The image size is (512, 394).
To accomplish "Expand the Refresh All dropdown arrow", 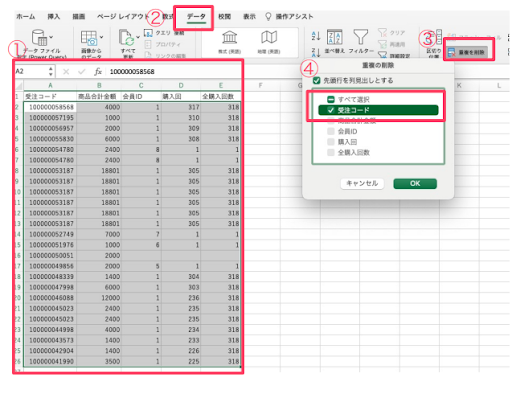I will tap(138, 37).
